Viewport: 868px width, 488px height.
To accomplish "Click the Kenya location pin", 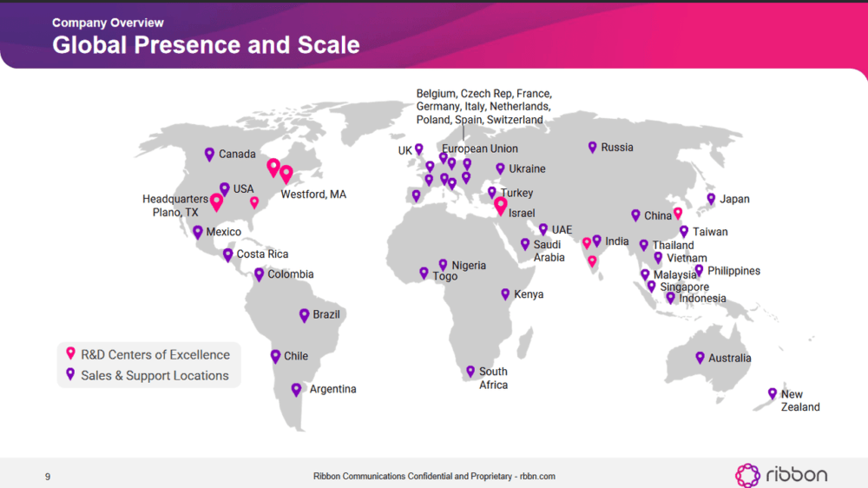I will click(x=505, y=294).
